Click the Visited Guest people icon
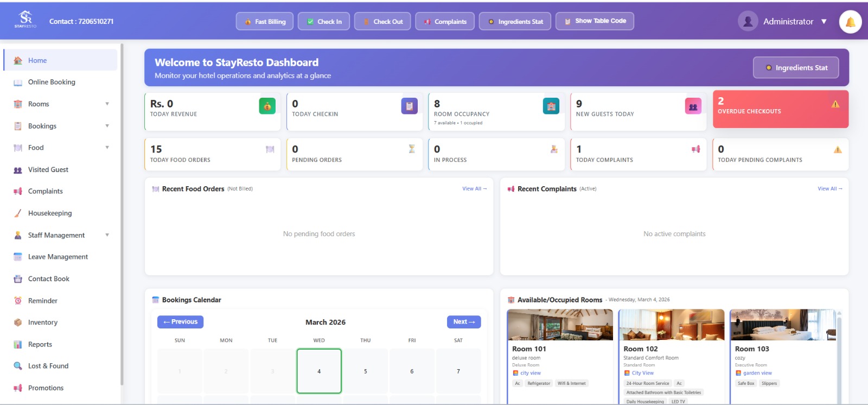 [18, 170]
